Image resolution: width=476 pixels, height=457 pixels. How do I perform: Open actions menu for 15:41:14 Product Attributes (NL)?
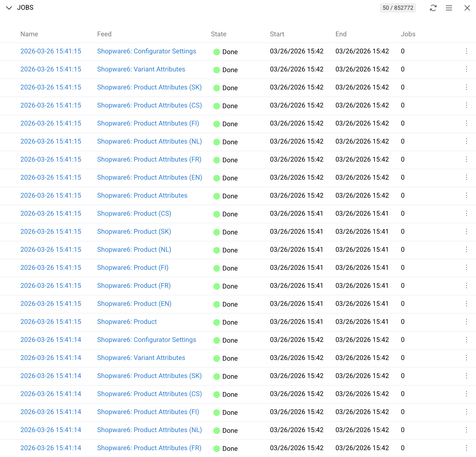coord(466,430)
